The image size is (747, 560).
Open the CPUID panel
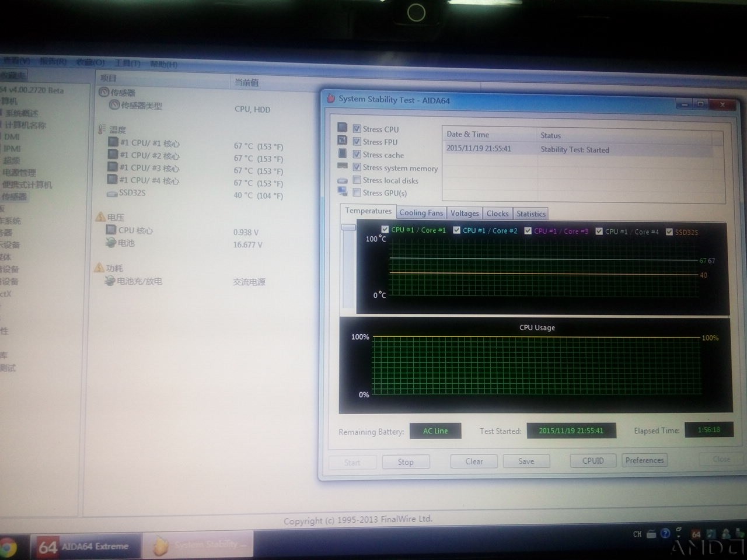click(x=593, y=461)
